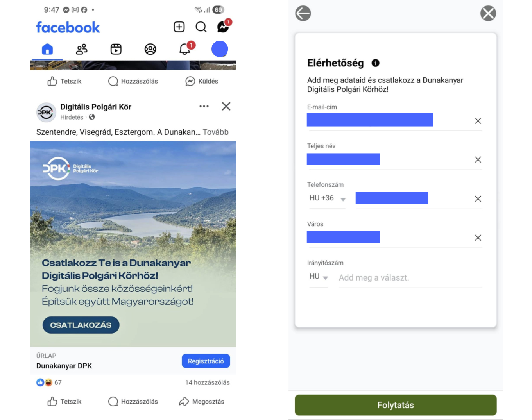Go back using the form's arrow icon

(303, 13)
